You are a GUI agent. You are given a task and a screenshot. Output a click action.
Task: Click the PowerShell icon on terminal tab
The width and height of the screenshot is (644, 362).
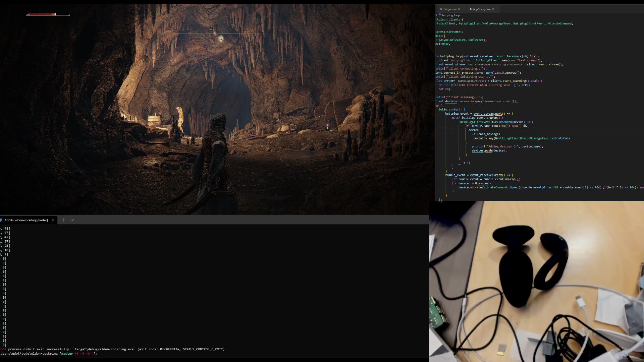1,220
